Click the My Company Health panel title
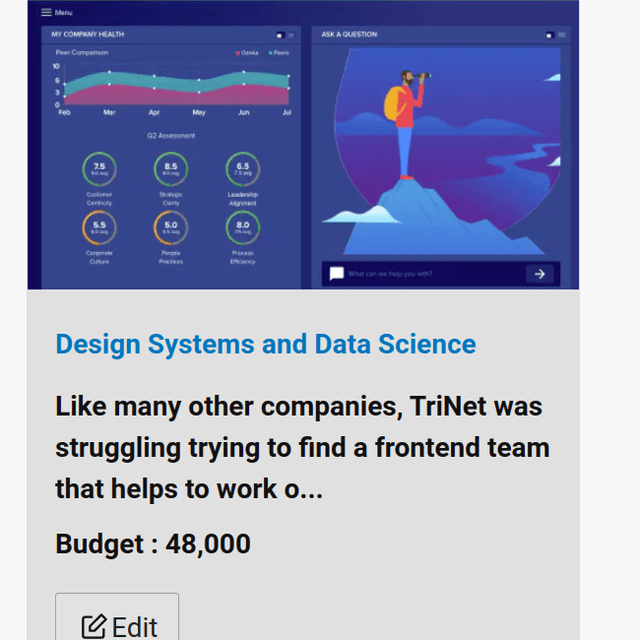Viewport: 640px width, 640px height. coord(88,34)
